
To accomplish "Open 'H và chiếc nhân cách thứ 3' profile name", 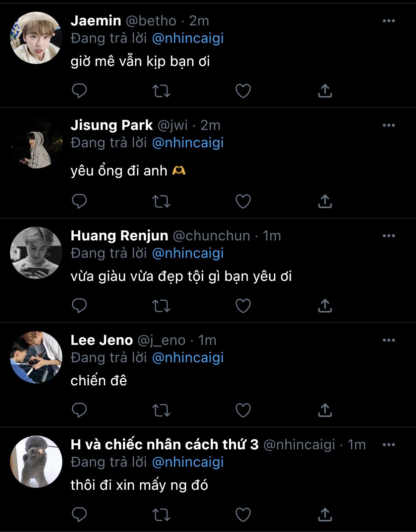I will [x=165, y=445].
